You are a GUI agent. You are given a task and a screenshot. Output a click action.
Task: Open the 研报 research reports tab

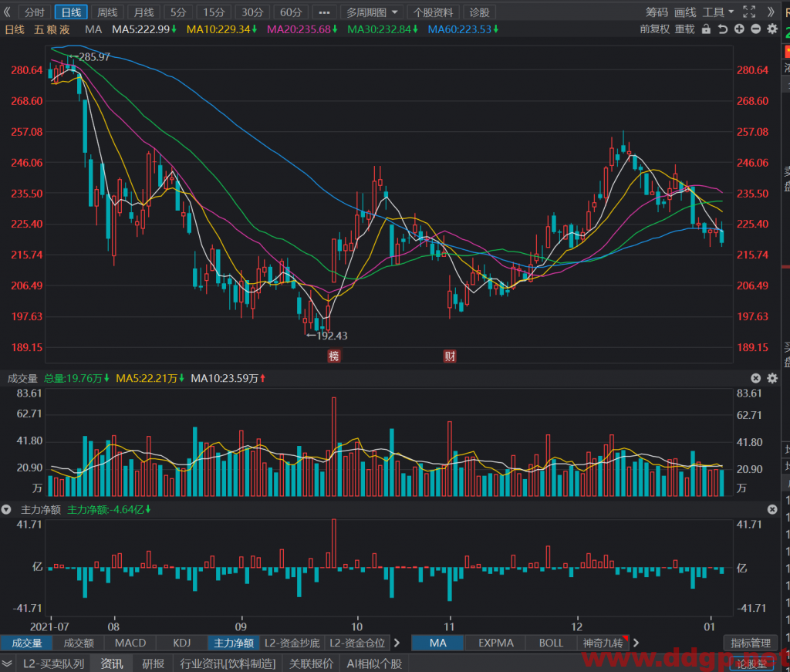coord(154,664)
